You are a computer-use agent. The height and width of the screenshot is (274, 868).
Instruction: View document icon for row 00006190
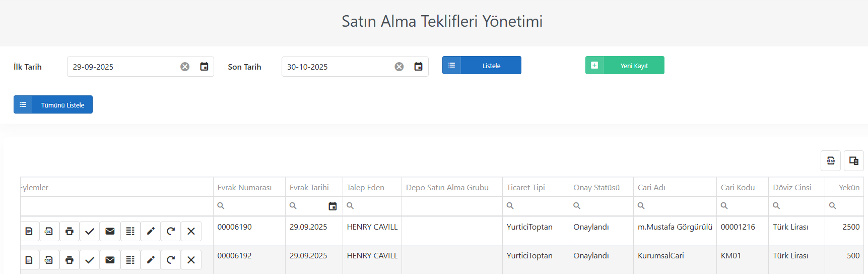pyautogui.click(x=29, y=231)
